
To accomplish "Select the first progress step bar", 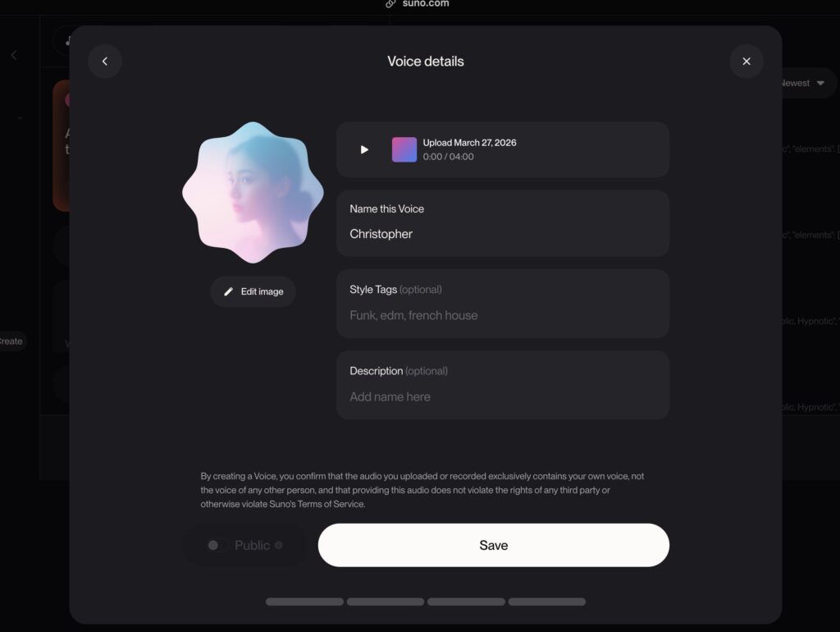I will click(304, 602).
